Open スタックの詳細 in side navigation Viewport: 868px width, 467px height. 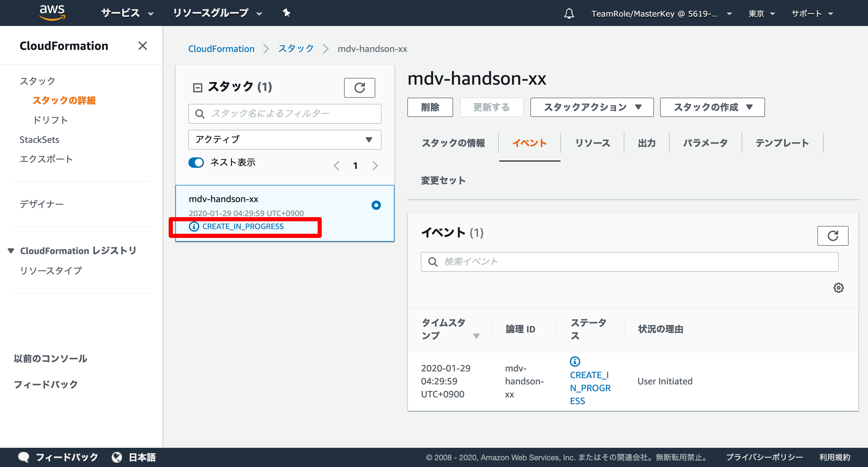[x=64, y=101]
